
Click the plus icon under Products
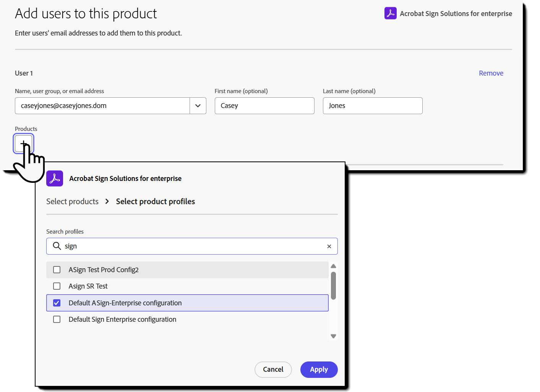coord(23,144)
